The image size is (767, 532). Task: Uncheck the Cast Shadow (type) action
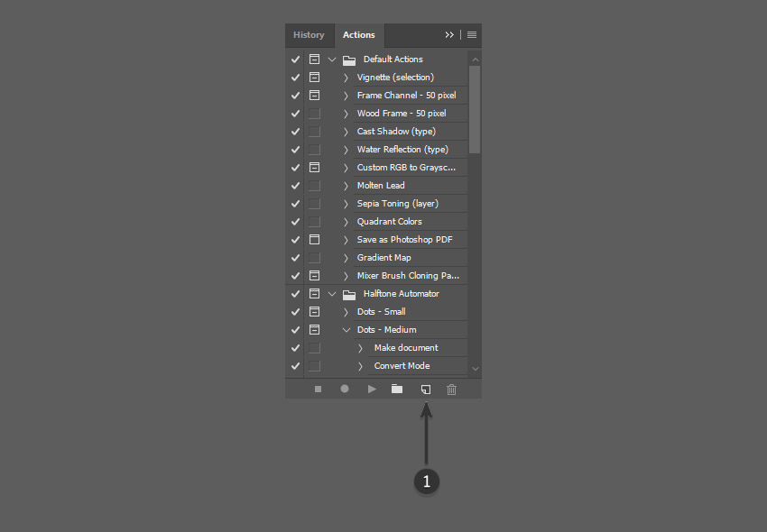295,132
